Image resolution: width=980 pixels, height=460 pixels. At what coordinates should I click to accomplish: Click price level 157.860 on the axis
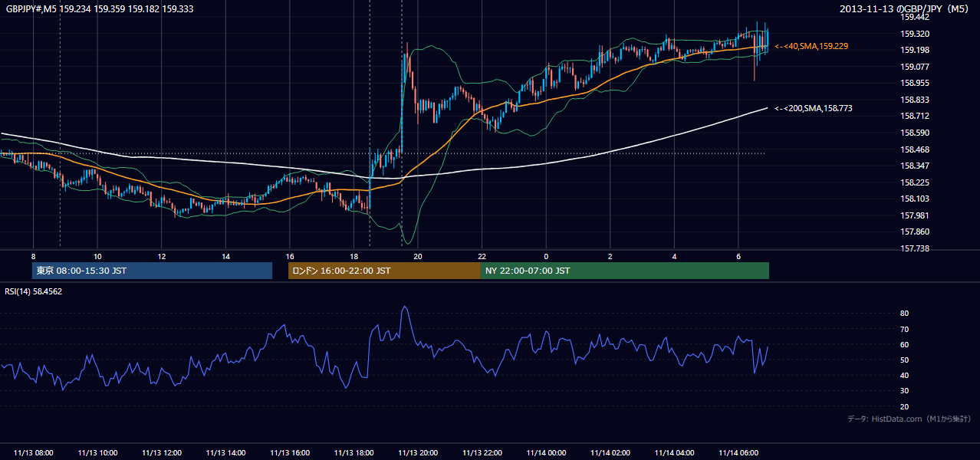(915, 232)
